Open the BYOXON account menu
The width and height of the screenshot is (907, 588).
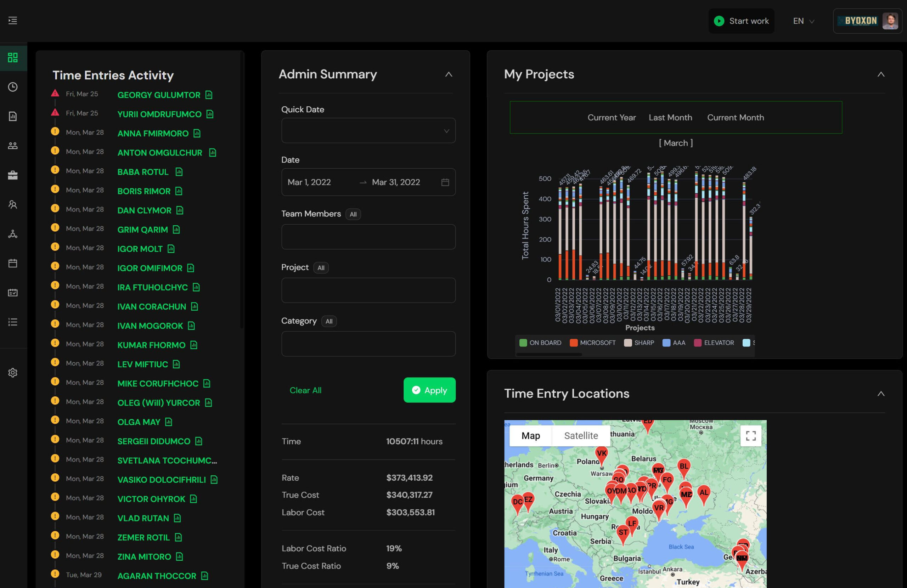pos(867,21)
